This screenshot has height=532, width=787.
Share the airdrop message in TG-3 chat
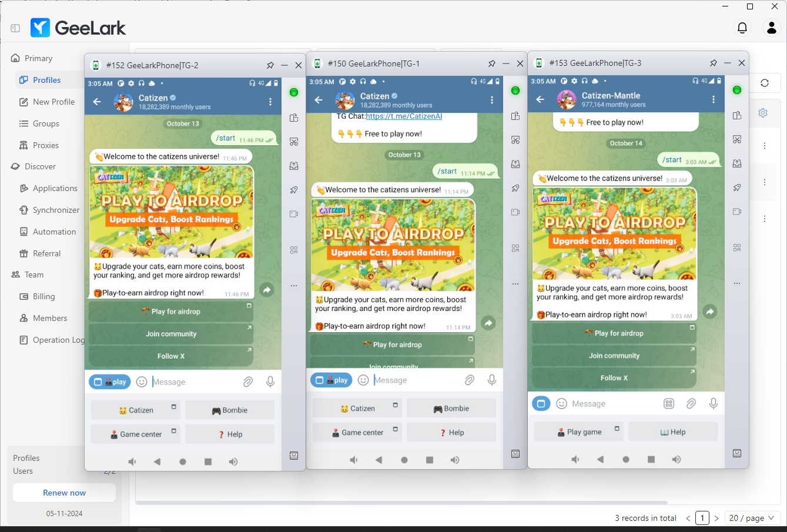[710, 312]
